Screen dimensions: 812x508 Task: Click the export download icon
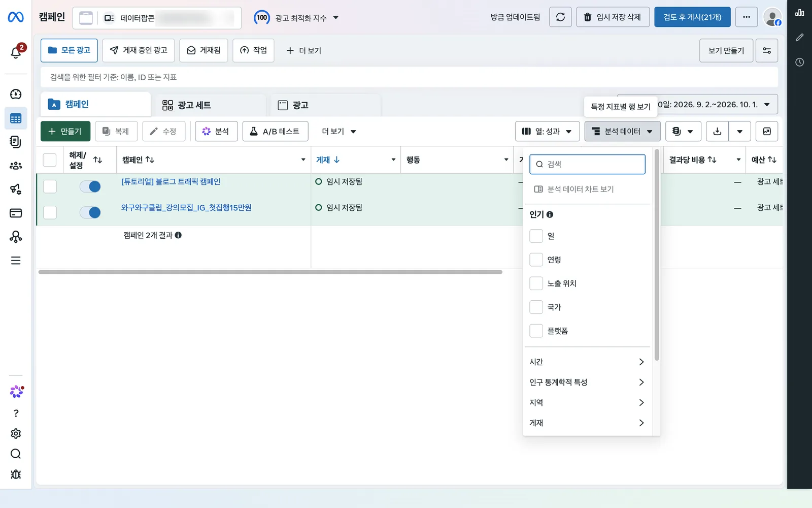[717, 132]
